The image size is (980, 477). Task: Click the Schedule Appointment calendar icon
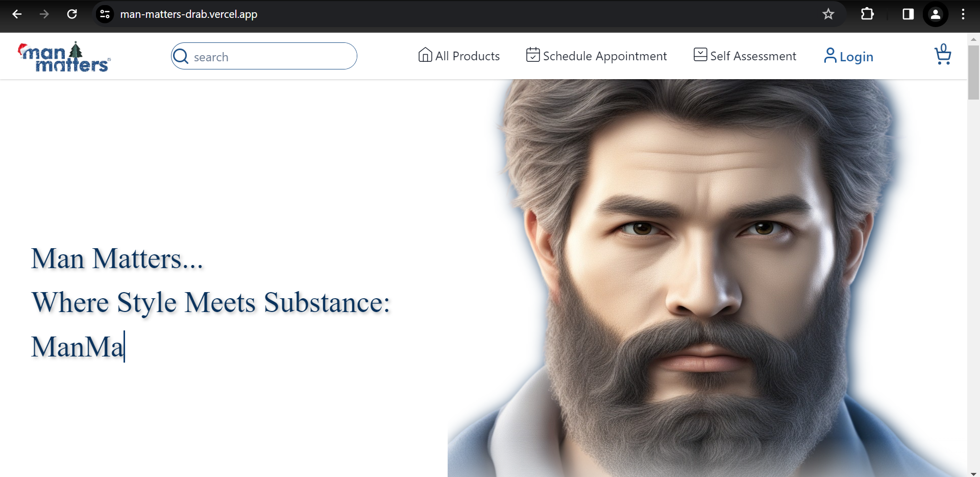coord(533,55)
